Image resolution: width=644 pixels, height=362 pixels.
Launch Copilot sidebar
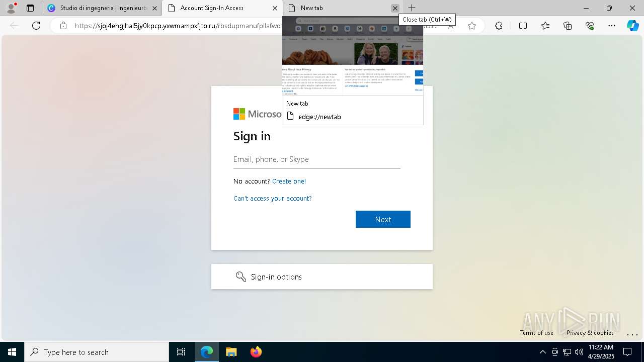click(x=632, y=26)
